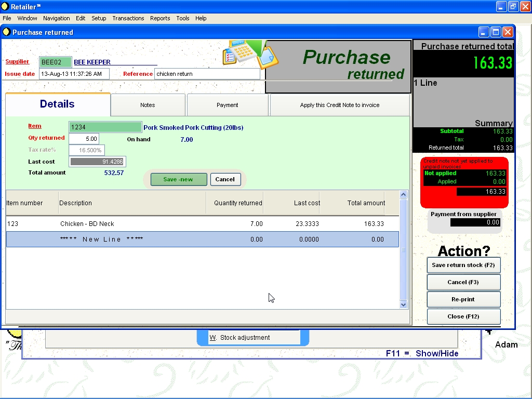This screenshot has height=399, width=532.
Task: Open the BEE KEEPER supplier link
Action: [92, 62]
